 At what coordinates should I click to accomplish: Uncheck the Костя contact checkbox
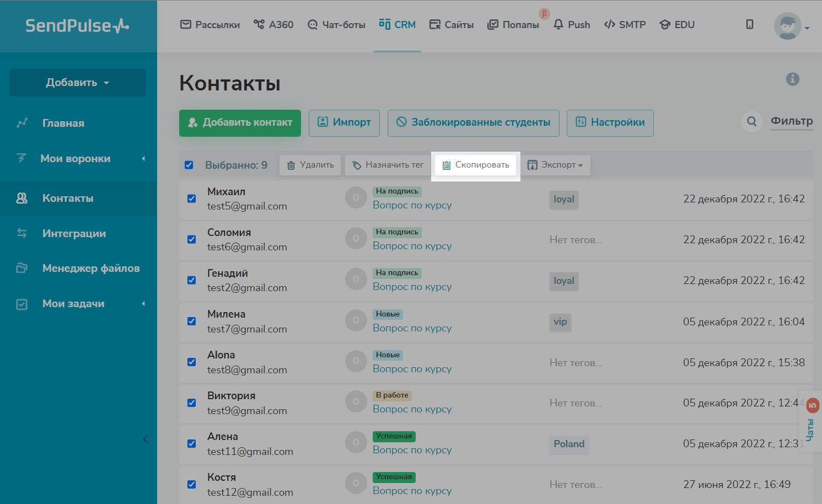pos(191,484)
